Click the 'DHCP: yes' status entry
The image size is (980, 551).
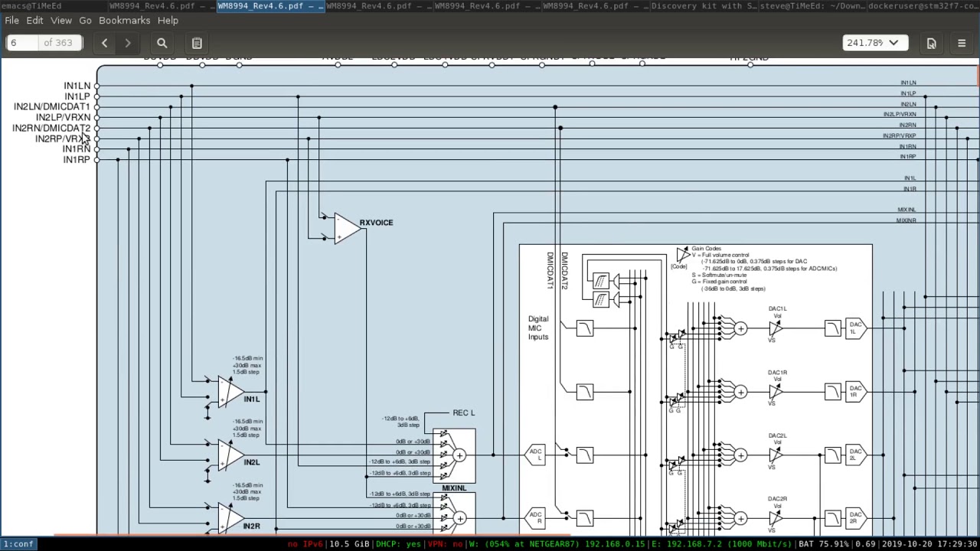(399, 544)
